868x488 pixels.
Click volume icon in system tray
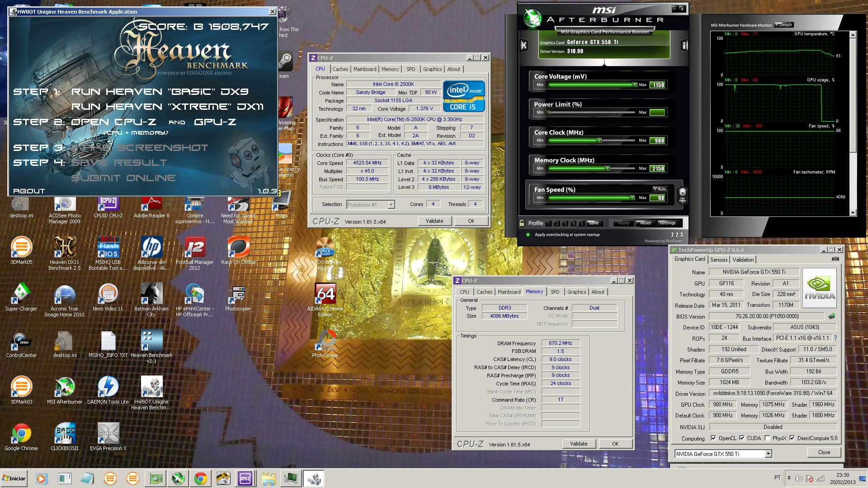[799, 478]
